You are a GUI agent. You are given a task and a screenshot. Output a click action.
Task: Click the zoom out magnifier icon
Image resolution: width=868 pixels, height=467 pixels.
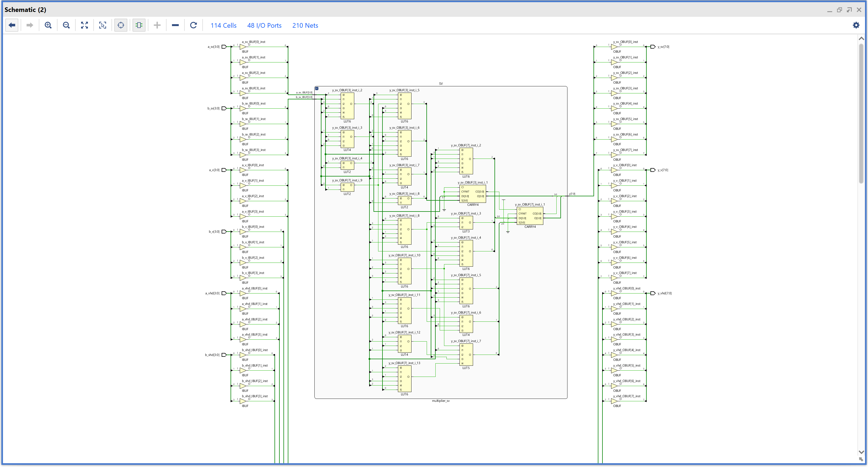tap(66, 25)
